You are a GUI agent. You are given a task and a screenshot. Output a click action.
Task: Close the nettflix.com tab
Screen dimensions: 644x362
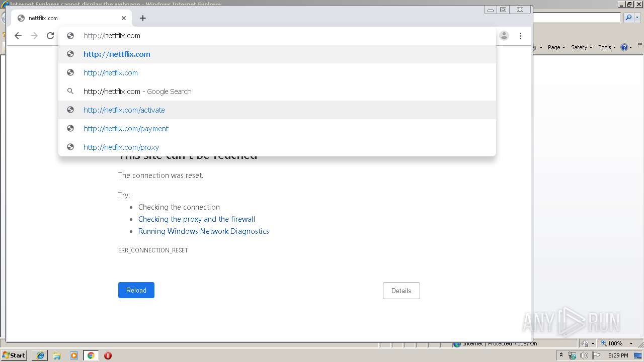124,18
